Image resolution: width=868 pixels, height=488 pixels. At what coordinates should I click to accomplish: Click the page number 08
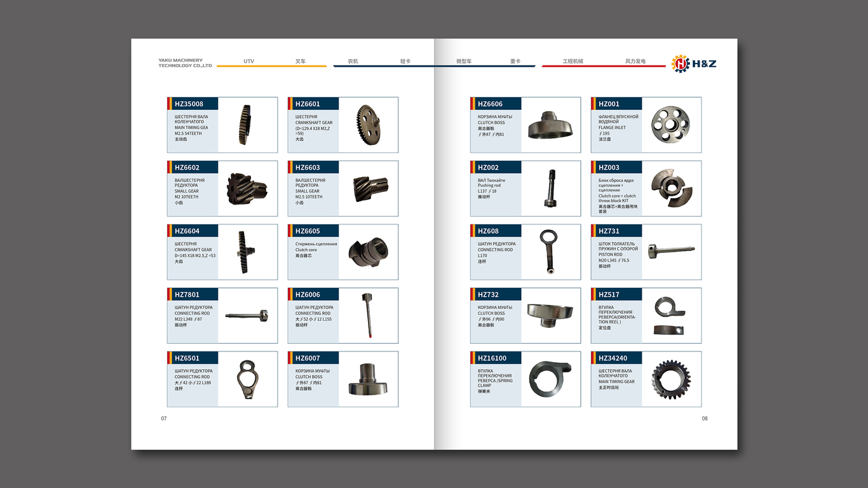pos(705,418)
